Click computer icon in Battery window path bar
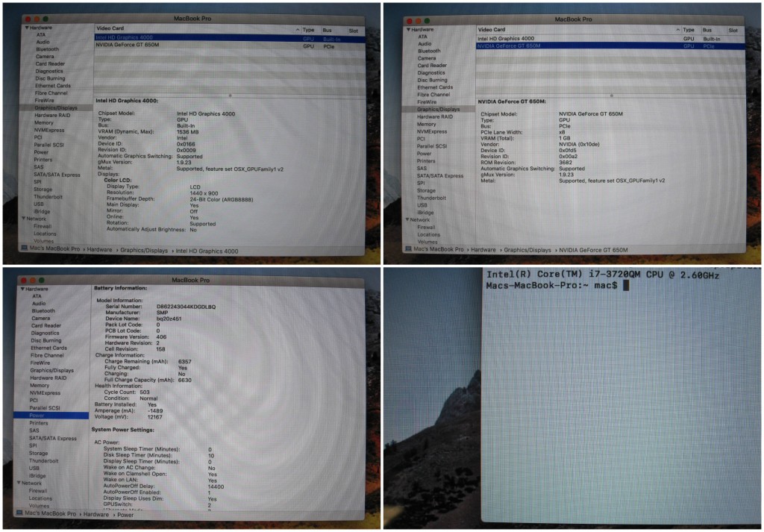Viewport: 764px width, 532px height. 19,513
